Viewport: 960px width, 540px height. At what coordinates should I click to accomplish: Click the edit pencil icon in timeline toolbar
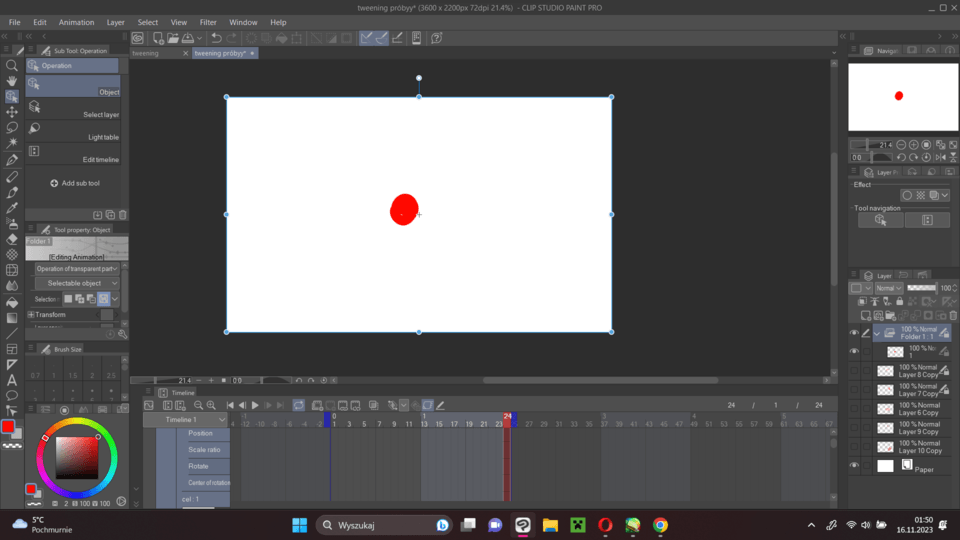coord(440,405)
